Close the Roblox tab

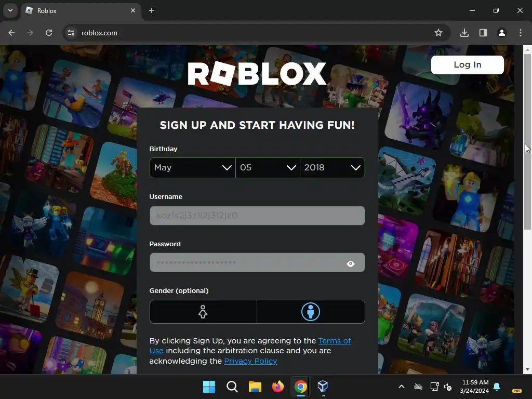tap(133, 10)
